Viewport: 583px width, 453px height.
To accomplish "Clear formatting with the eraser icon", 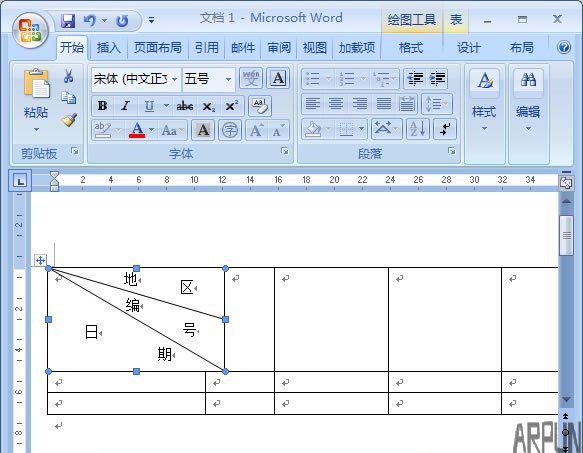I will coord(260,106).
